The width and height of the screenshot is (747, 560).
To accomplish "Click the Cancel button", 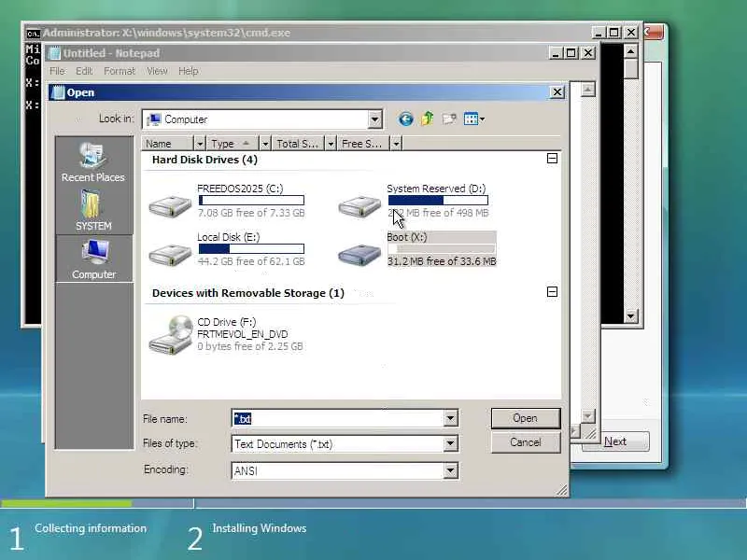I will 526,442.
